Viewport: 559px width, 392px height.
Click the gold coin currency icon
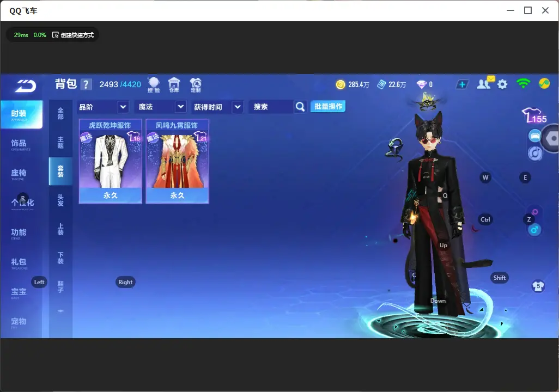[341, 84]
